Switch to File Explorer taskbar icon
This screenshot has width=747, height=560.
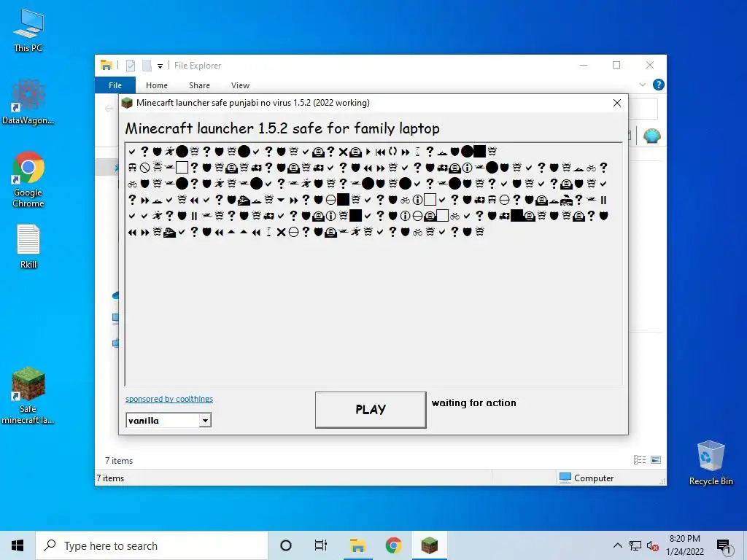pyautogui.click(x=357, y=545)
